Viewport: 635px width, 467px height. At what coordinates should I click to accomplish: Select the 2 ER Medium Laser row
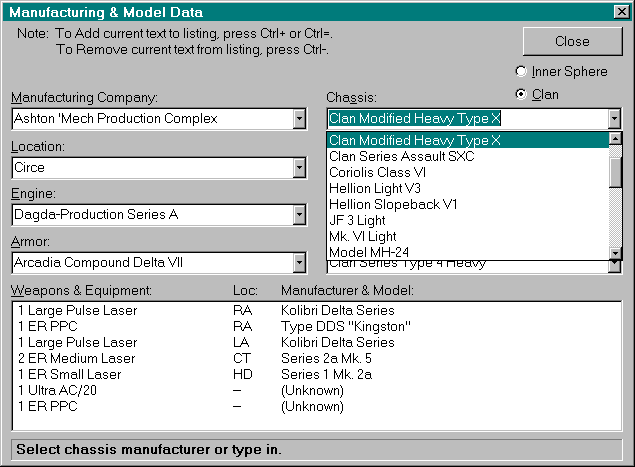coord(317,358)
